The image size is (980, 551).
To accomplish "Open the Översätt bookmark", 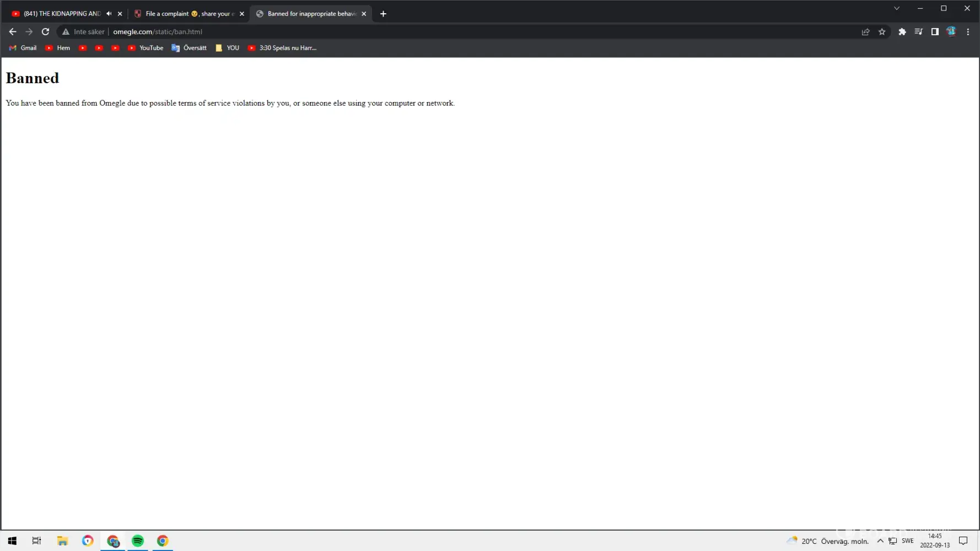I will pos(189,48).
